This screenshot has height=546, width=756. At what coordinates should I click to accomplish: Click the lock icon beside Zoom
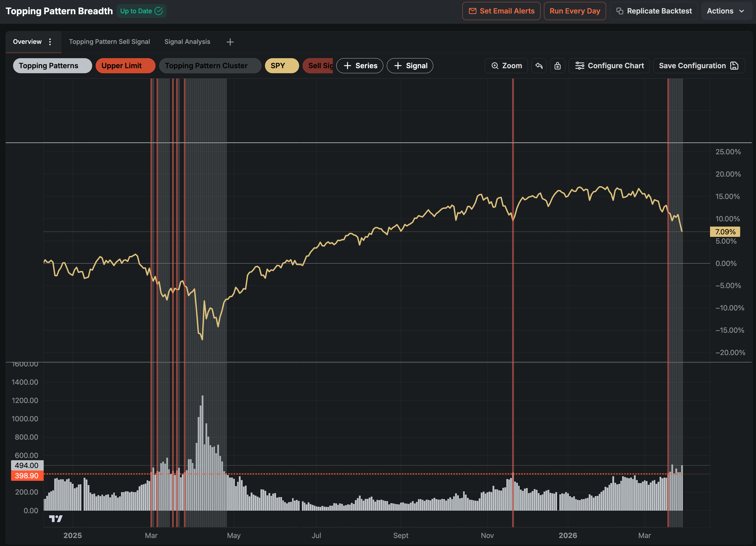coord(557,66)
